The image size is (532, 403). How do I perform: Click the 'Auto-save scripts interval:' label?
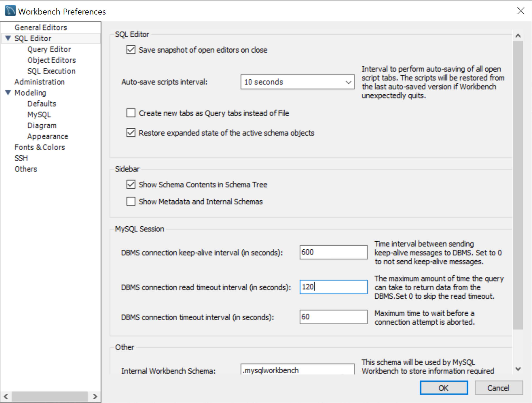[x=164, y=82]
